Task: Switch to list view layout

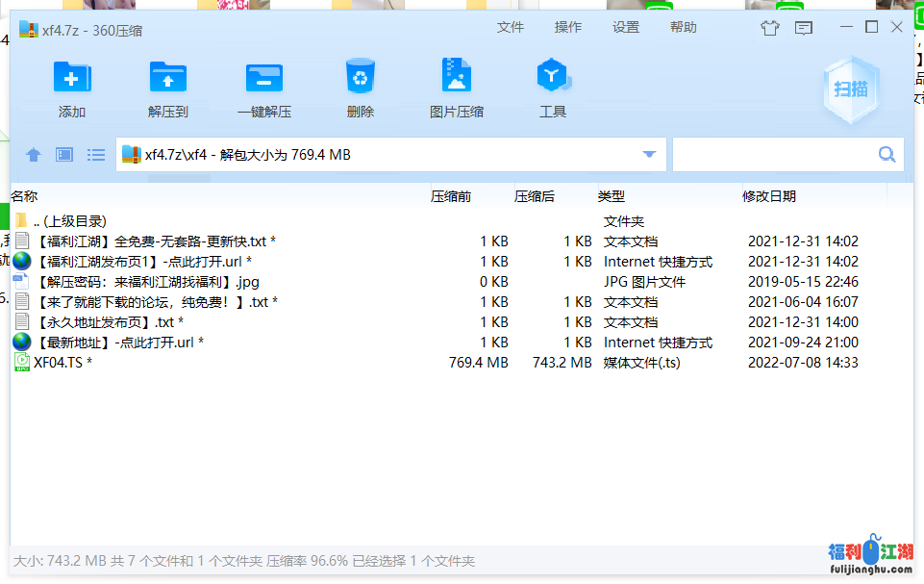Action: [x=95, y=154]
